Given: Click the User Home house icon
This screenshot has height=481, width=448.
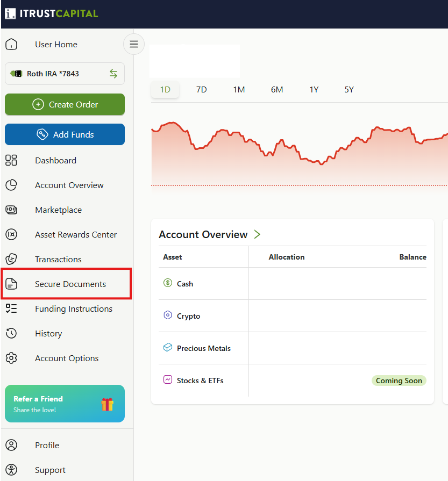Looking at the screenshot, I should 11,44.
